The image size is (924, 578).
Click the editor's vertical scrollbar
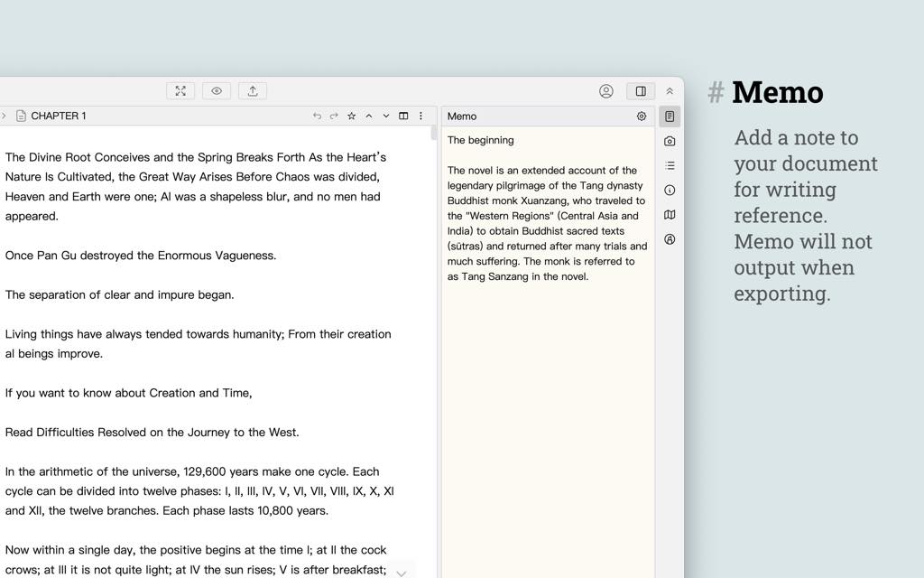[434, 134]
